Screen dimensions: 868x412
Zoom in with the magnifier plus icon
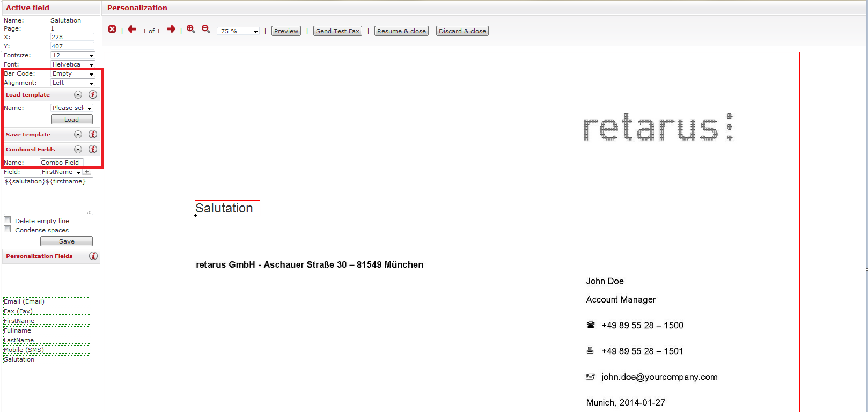click(190, 30)
